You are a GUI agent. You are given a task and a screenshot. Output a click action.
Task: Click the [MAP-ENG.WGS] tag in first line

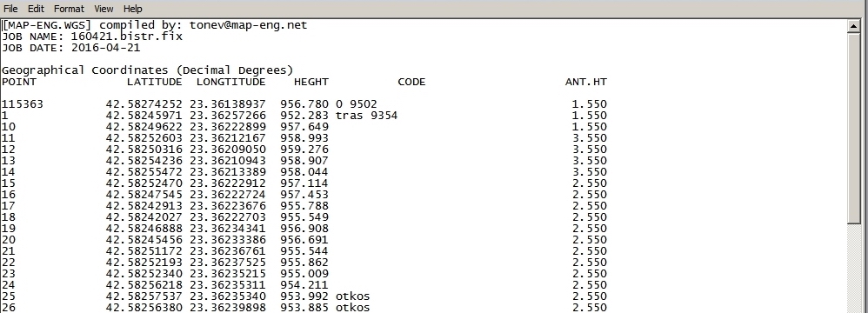pyautogui.click(x=46, y=25)
